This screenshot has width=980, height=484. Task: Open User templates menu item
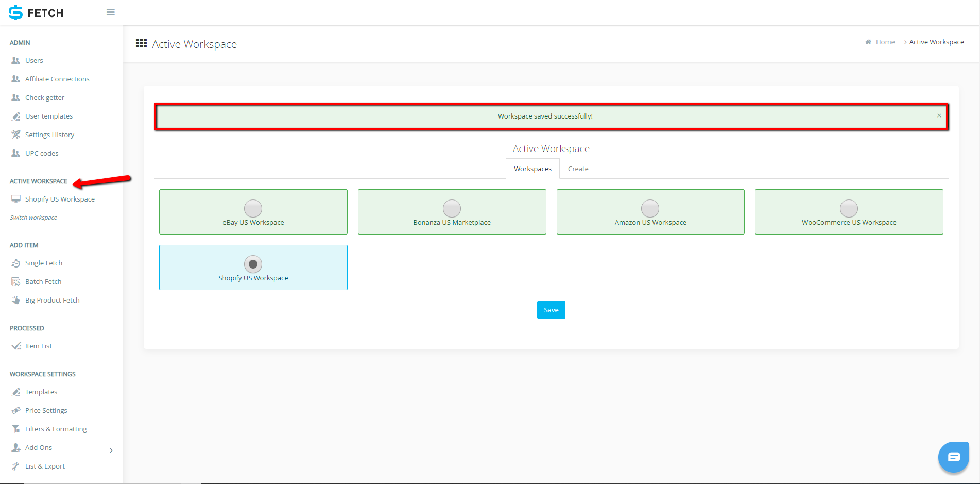(49, 116)
